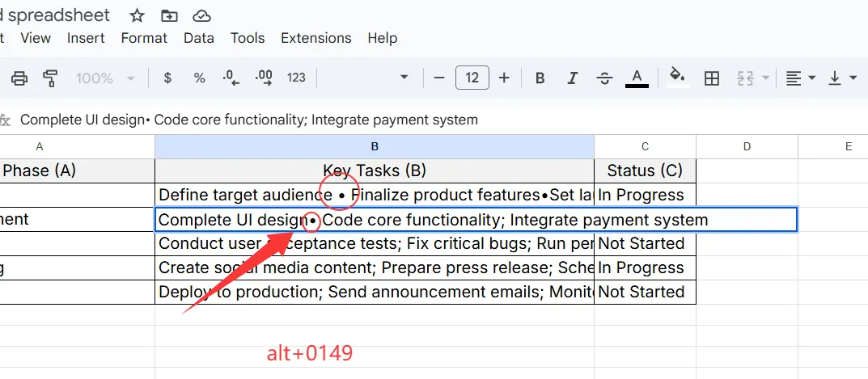Viewport: 868px width, 379px height.
Task: Click the print icon
Action: coord(19,78)
